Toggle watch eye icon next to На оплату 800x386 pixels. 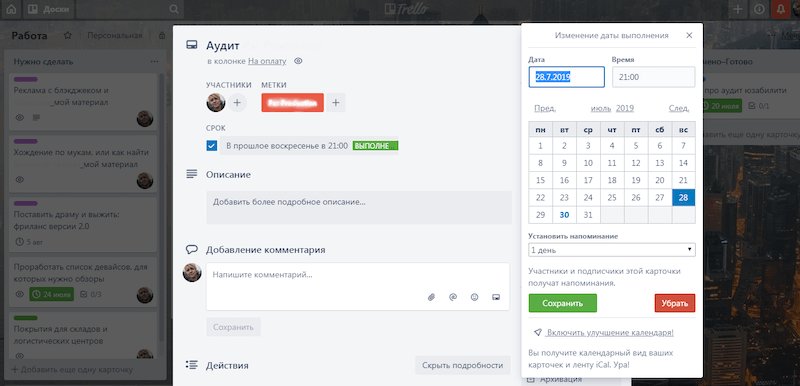298,61
